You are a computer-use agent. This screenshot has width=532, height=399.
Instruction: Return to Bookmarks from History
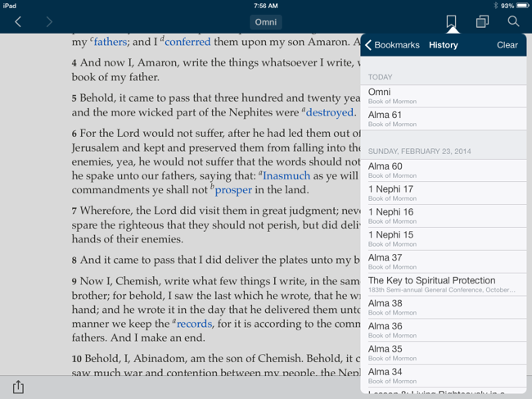[x=392, y=45]
